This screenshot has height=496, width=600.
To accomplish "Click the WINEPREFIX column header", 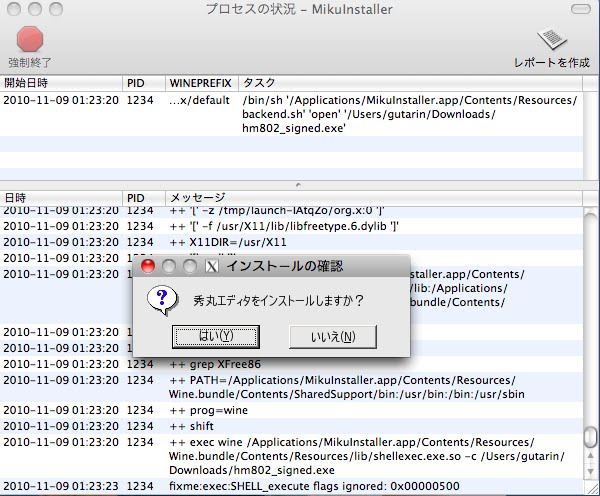I will tap(202, 83).
